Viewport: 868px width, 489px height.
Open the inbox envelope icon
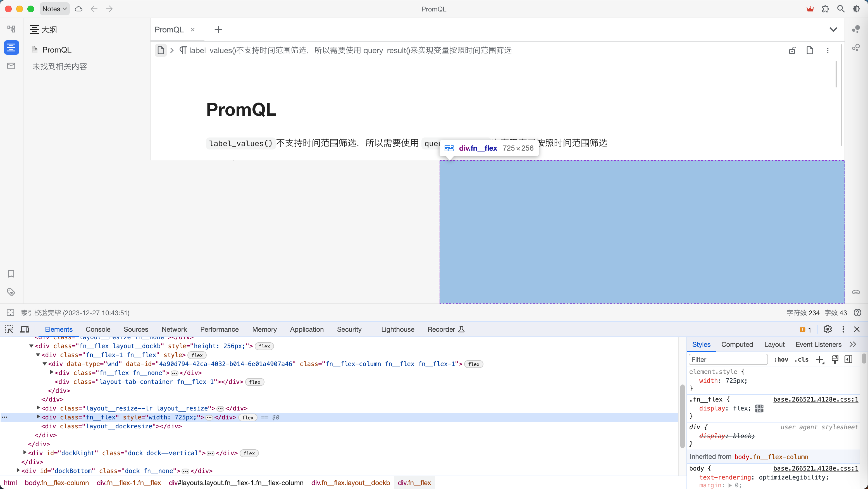11,66
